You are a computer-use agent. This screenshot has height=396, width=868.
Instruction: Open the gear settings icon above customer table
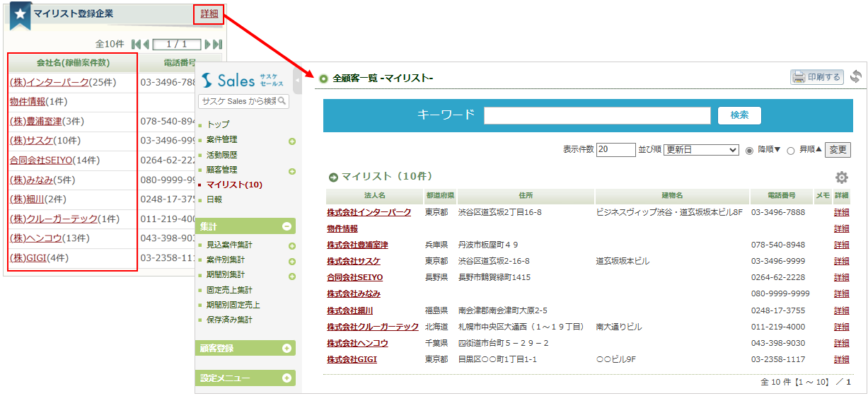point(841,177)
